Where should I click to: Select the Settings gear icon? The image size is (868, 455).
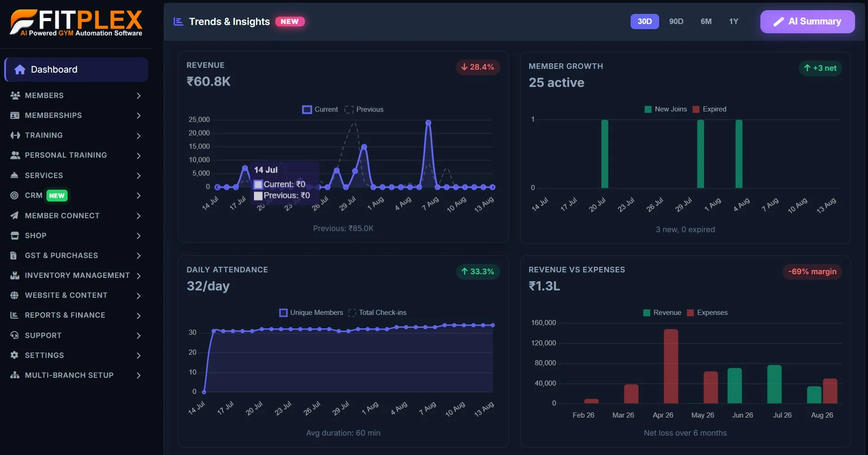[15, 355]
